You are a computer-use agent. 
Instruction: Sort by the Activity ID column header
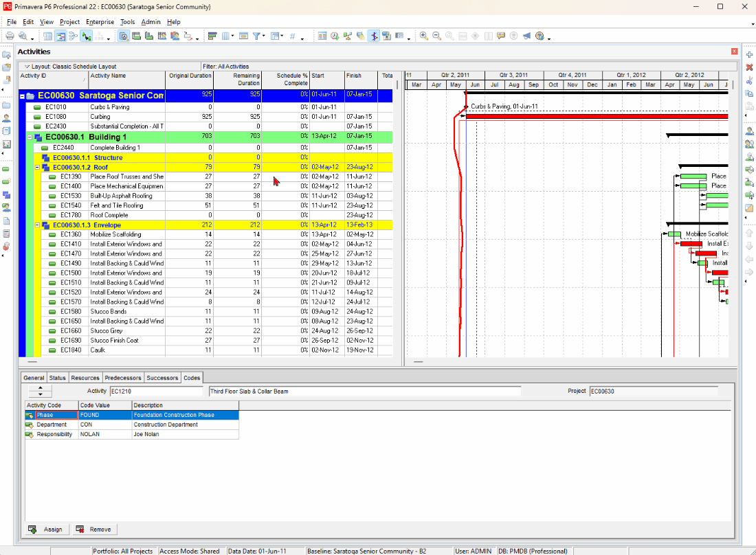point(53,80)
